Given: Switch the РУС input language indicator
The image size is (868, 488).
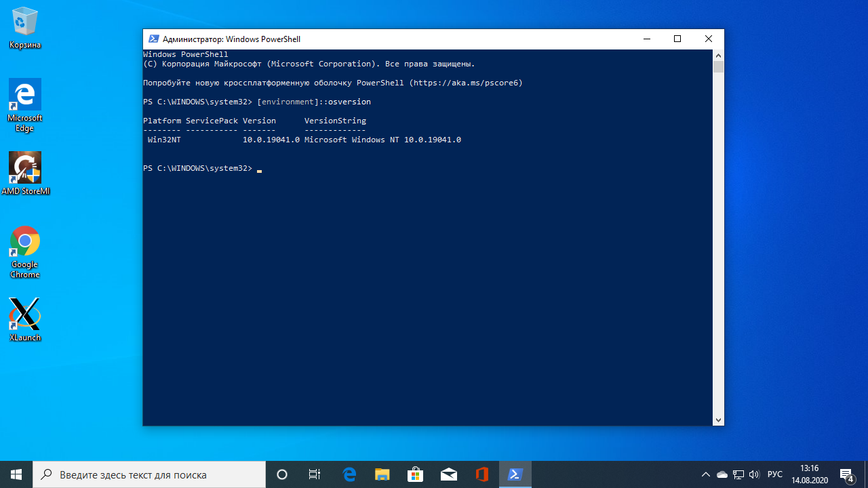Looking at the screenshot, I should coord(775,474).
